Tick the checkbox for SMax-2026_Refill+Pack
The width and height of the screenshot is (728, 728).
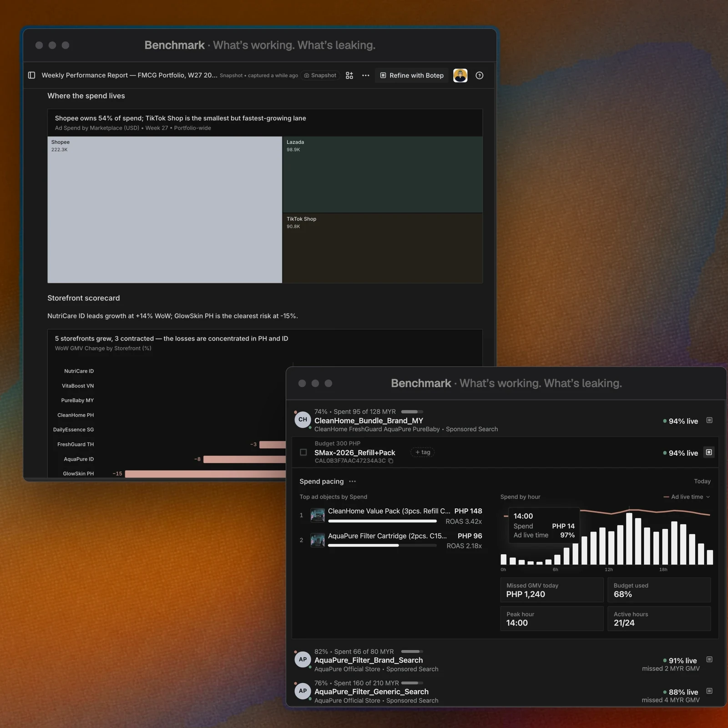click(x=303, y=452)
